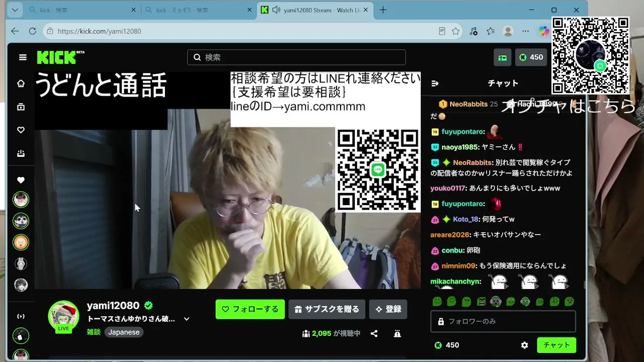Open the browser tab list dropdown arrow
The height and width of the screenshot is (362, 644).
point(15,10)
